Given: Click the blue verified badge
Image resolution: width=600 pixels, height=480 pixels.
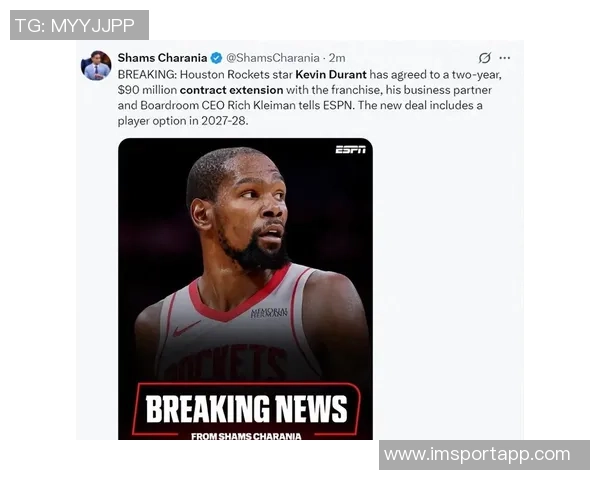Looking at the screenshot, I should [217, 58].
